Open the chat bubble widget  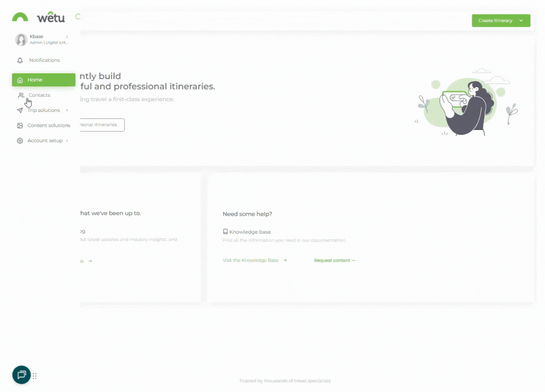(x=21, y=375)
